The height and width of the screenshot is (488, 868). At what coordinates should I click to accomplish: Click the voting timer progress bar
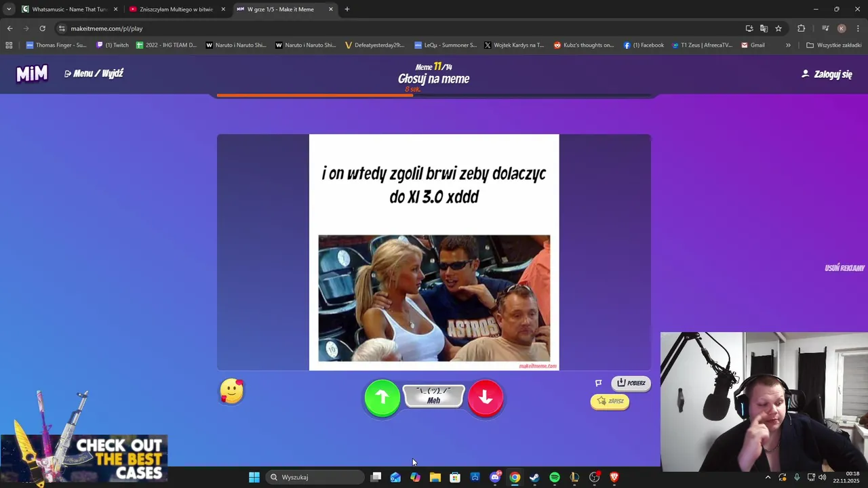click(434, 96)
